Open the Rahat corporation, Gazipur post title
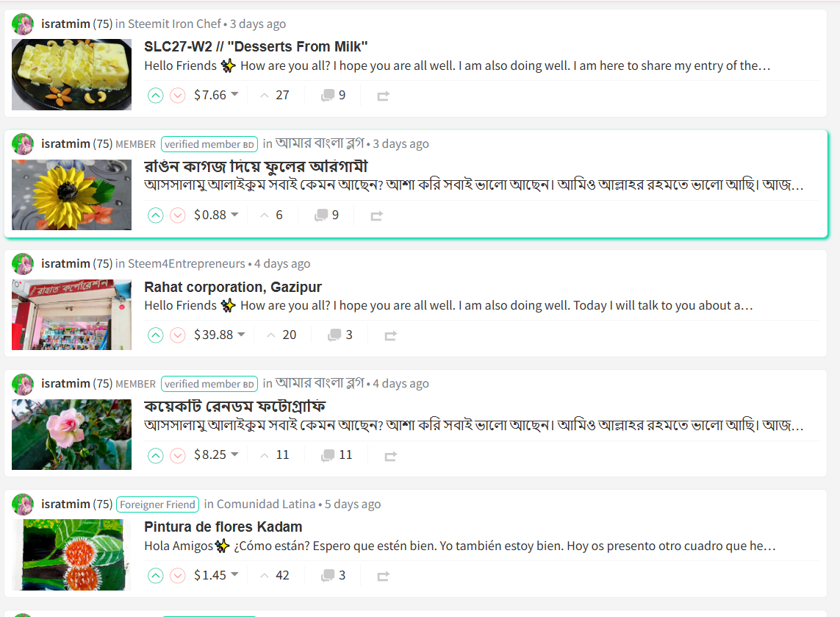The height and width of the screenshot is (617, 840). click(233, 287)
